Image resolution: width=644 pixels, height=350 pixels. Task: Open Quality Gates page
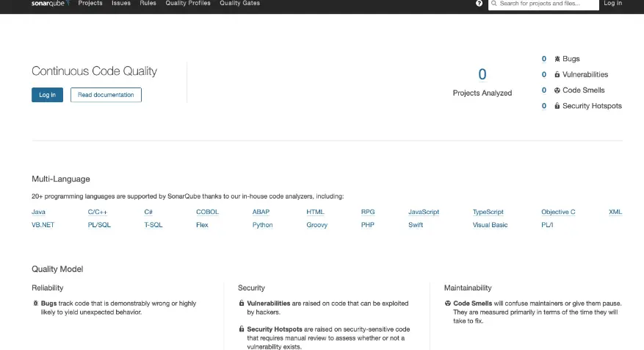click(240, 3)
